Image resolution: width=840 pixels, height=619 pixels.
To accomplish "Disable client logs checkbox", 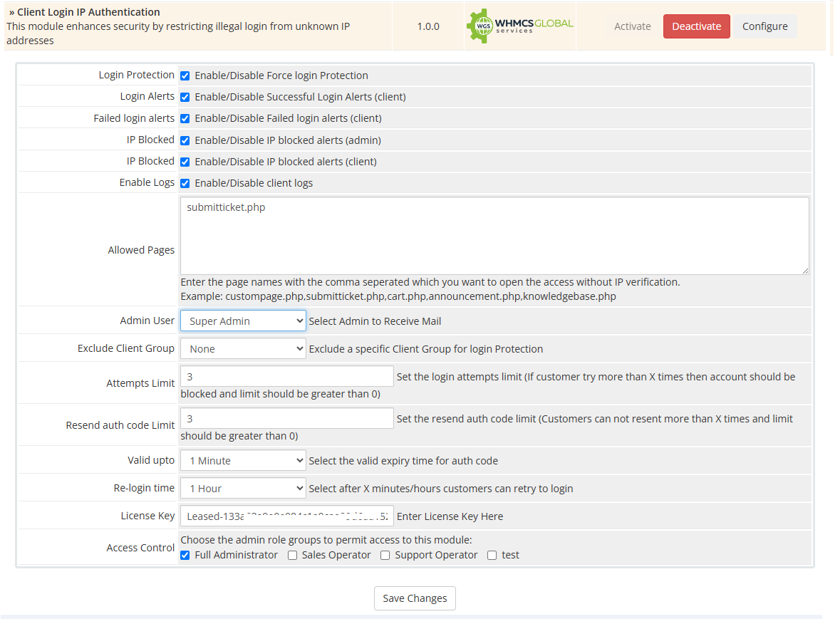I will pyautogui.click(x=185, y=183).
